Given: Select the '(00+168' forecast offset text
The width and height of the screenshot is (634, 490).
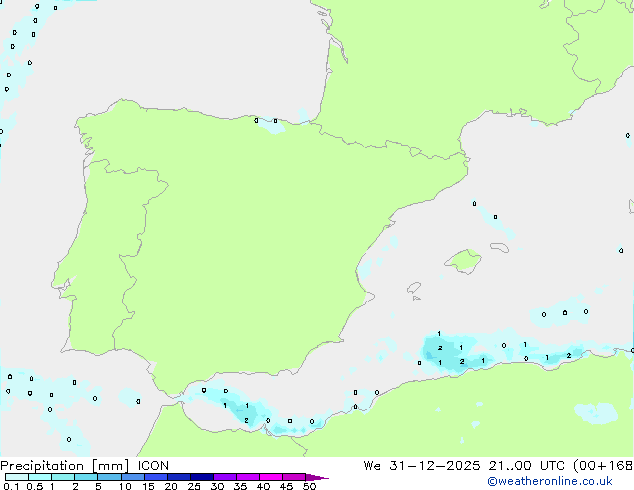Looking at the screenshot, I should [x=603, y=466].
